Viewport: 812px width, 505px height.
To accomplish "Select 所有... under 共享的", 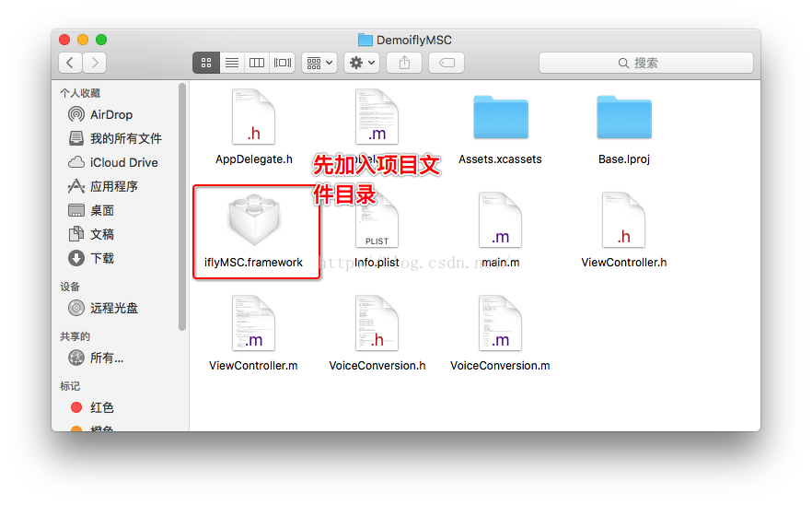I will (x=96, y=358).
